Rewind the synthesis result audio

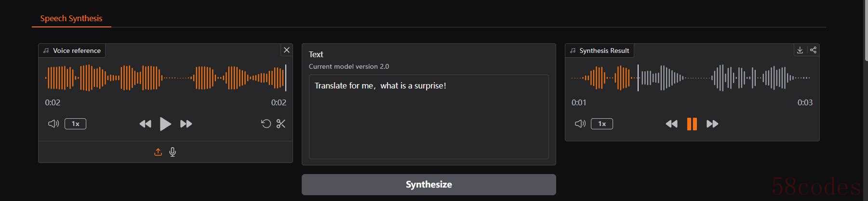coord(671,124)
